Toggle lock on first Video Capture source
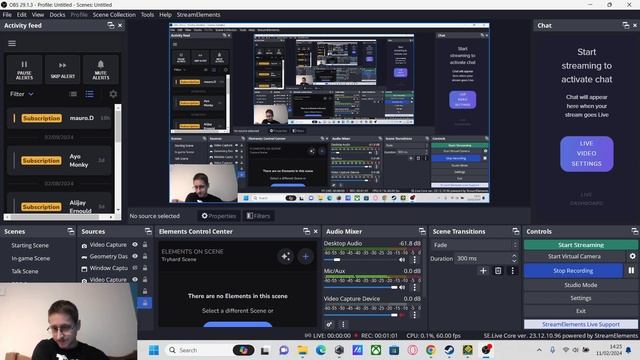640x360 pixels. point(145,244)
